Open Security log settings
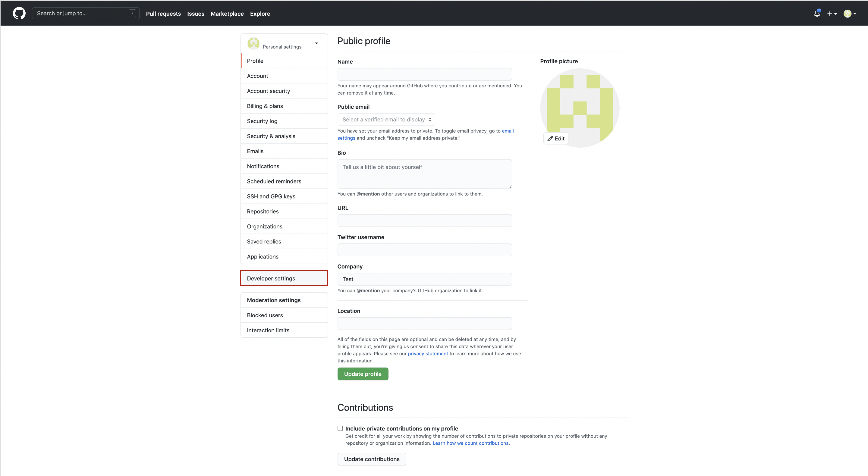Image resolution: width=868 pixels, height=476 pixels. (x=284, y=121)
